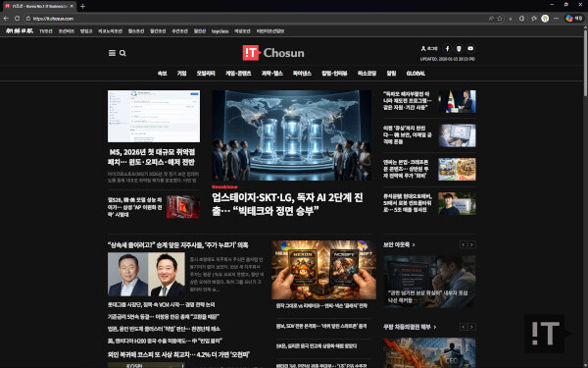588x368 pixels.
Task: Open the browser profile avatar
Action: 545,18
